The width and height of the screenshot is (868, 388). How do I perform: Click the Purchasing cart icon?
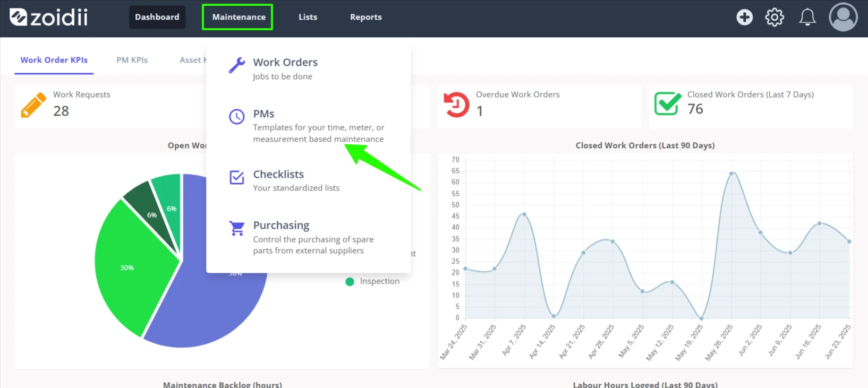pos(237,228)
